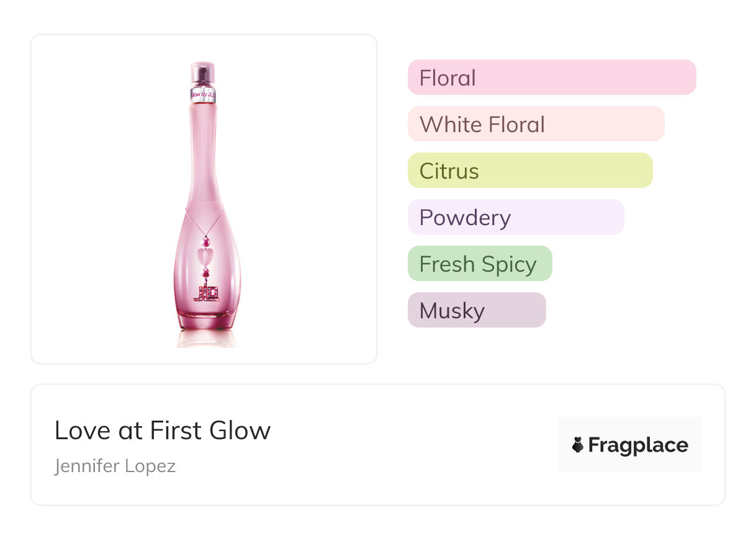Click the slender pink bottle neck
Viewport: 756px width, 536px height.
pyautogui.click(x=204, y=149)
